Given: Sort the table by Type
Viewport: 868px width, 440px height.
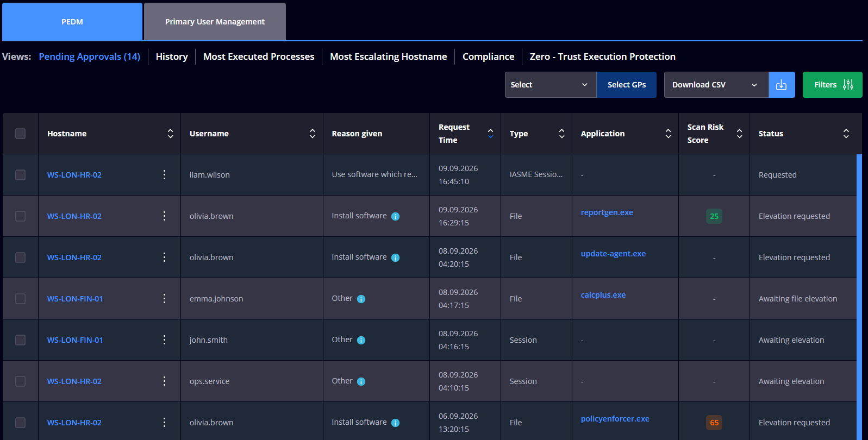Looking at the screenshot, I should click(561, 134).
